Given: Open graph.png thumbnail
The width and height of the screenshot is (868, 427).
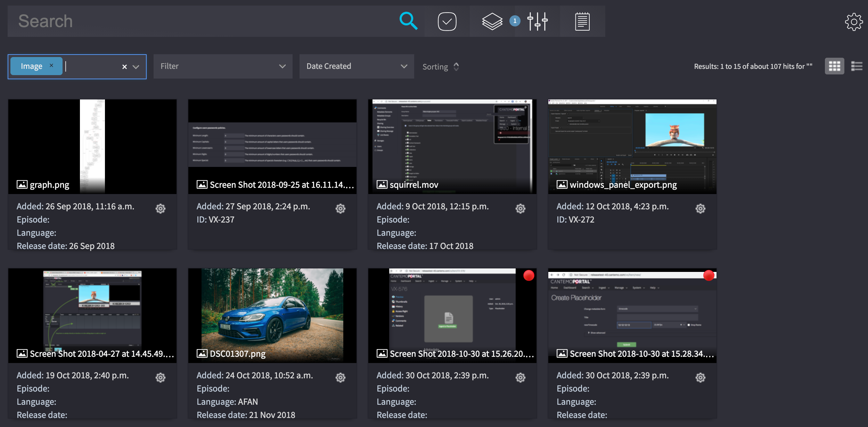Looking at the screenshot, I should (x=92, y=146).
